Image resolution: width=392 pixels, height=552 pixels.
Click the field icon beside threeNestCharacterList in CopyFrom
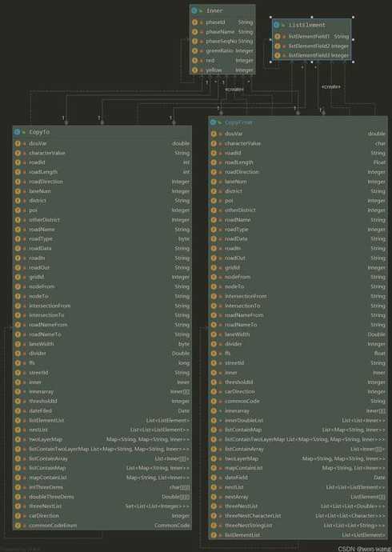point(214,516)
